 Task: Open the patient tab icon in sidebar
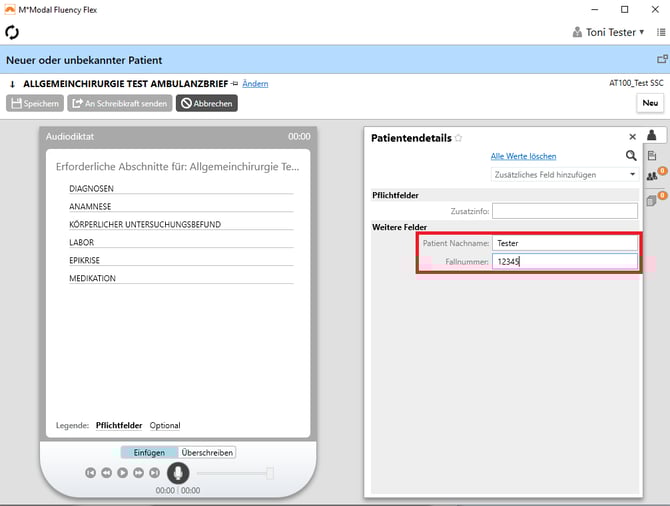point(652,135)
